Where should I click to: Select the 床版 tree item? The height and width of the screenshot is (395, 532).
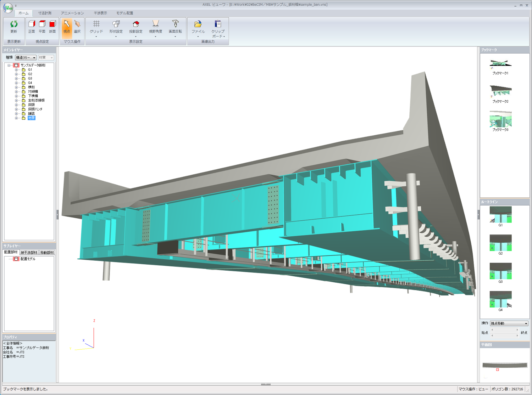pyautogui.click(x=32, y=105)
